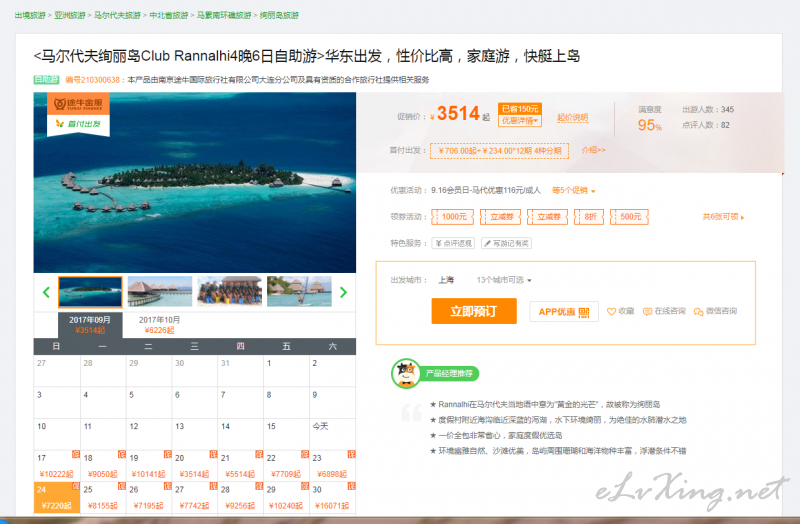800x524 pixels.
Task: Select the island aerial view thumbnail
Action: click(x=90, y=292)
